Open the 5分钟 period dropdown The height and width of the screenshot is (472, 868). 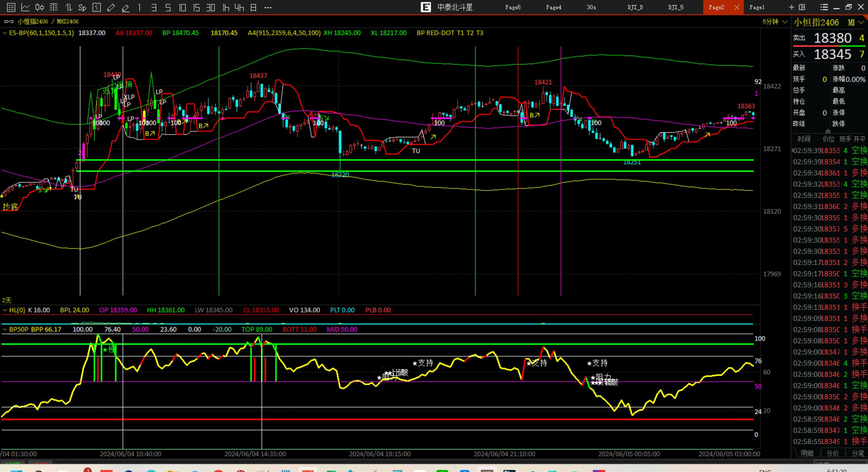(x=775, y=22)
